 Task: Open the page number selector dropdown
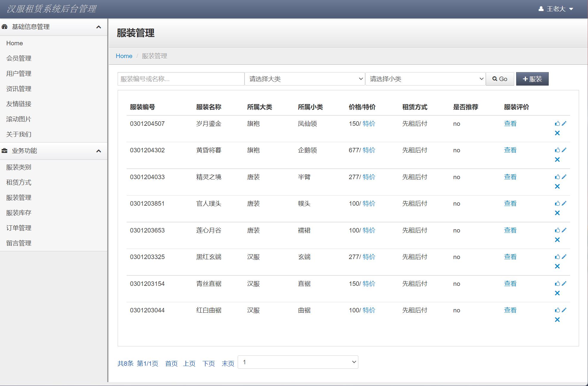(298, 362)
